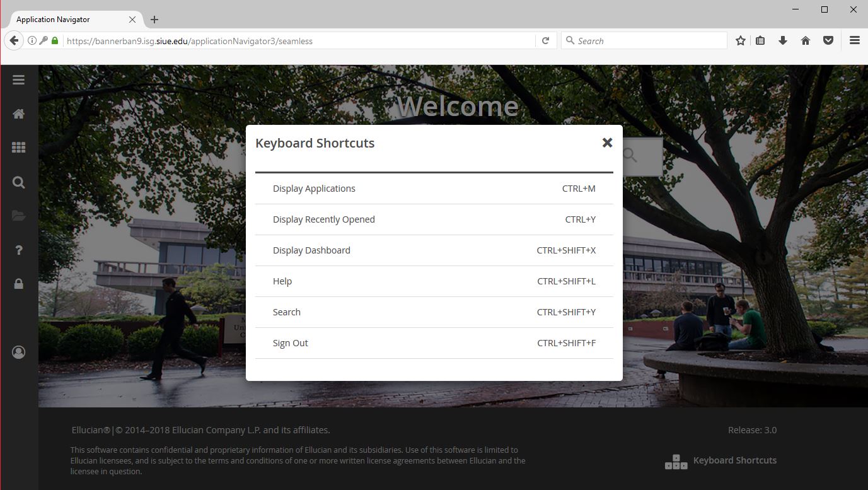Click the sidebar Search magnifier icon
This screenshot has height=490, width=868.
(x=18, y=182)
